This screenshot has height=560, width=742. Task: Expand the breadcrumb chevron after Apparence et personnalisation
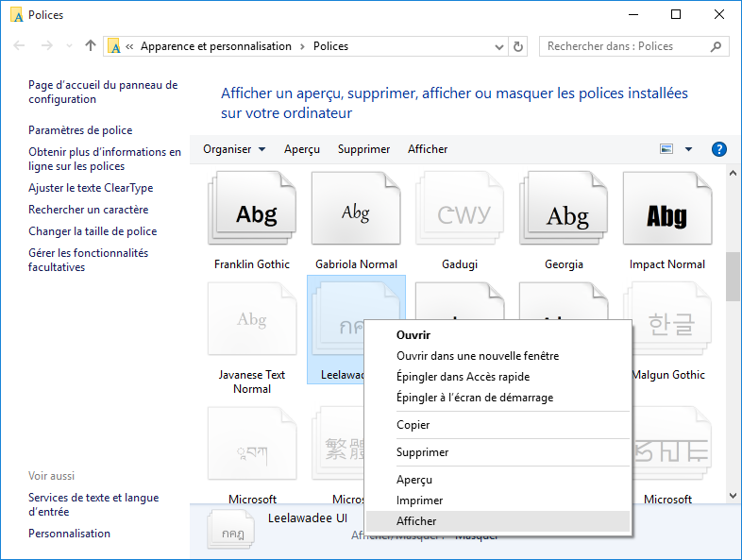point(302,46)
